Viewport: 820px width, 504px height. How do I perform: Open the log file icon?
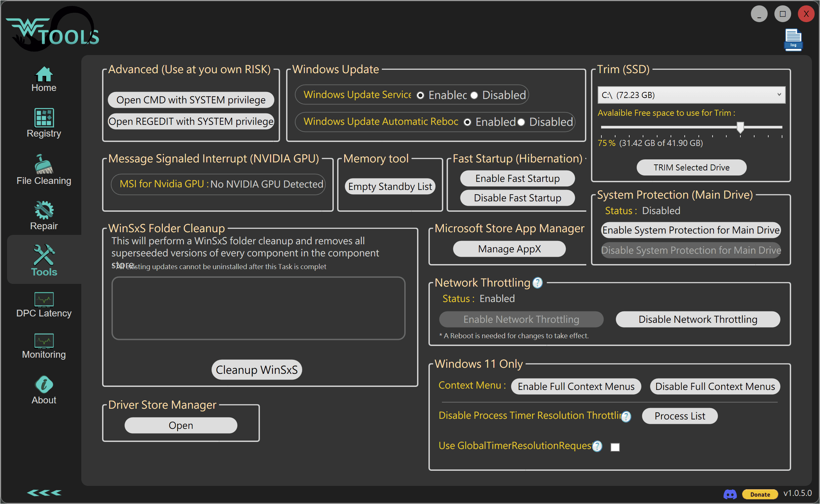793,40
